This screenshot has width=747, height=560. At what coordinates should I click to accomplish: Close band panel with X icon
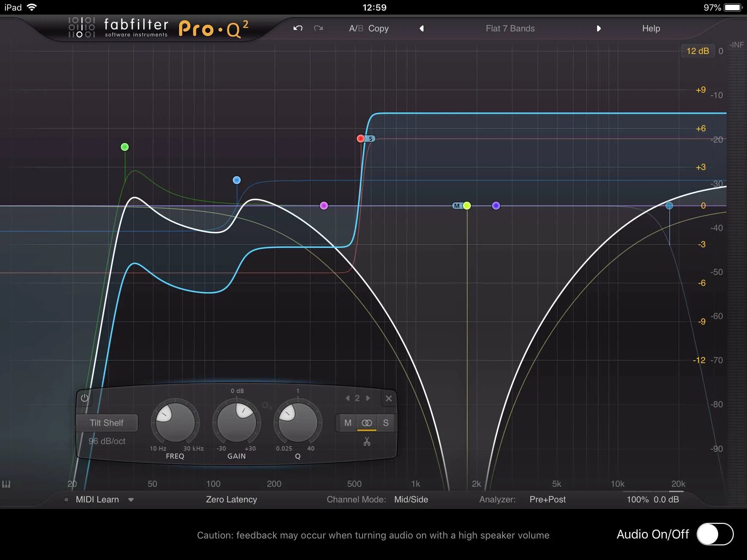389,398
